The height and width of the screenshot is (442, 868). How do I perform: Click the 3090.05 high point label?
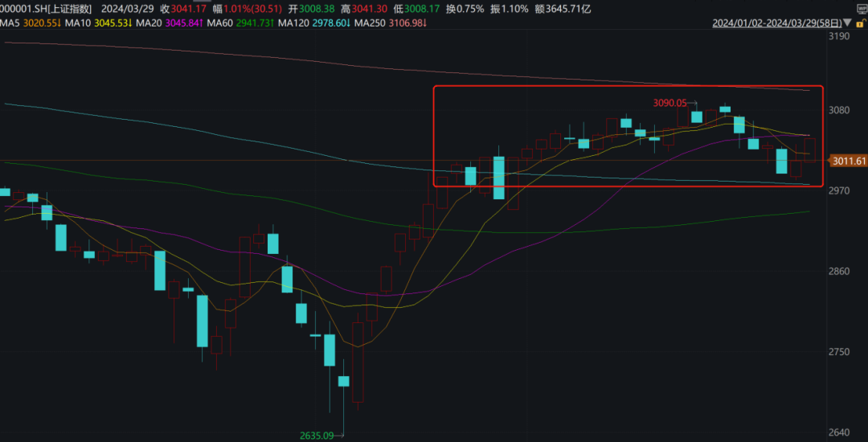(669, 102)
